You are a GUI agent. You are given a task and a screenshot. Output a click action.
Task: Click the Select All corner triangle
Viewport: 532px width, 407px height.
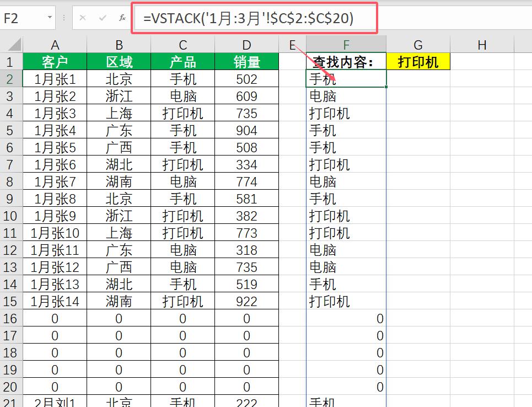coord(14,45)
